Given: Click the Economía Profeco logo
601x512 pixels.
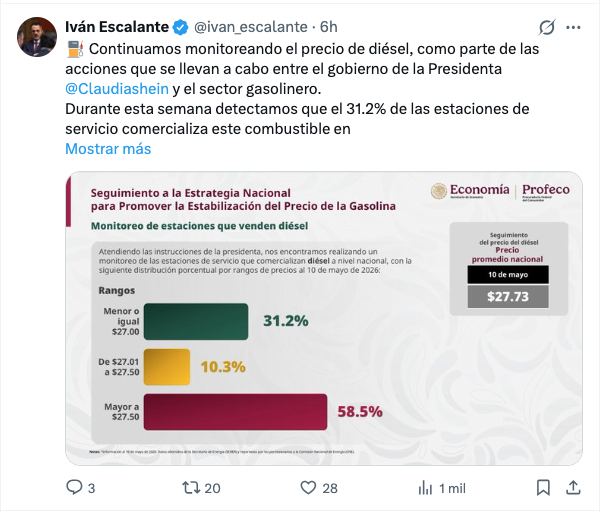Looking at the screenshot, I should tap(500, 191).
